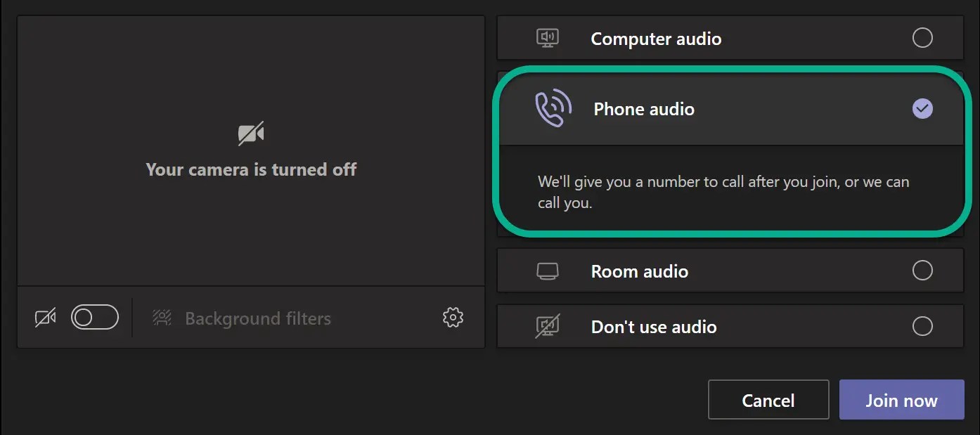
Task: Open the device settings gear icon
Action: pyautogui.click(x=453, y=318)
